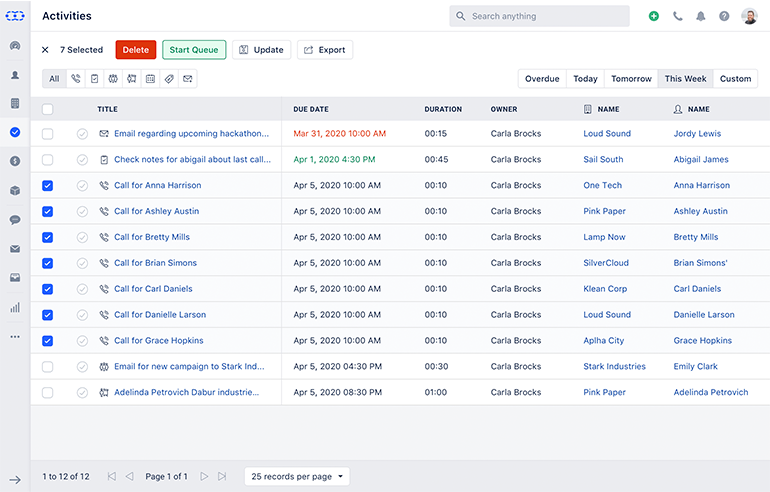Expand the left sidebar with arrow
The height and width of the screenshot is (492, 770).
point(15,480)
